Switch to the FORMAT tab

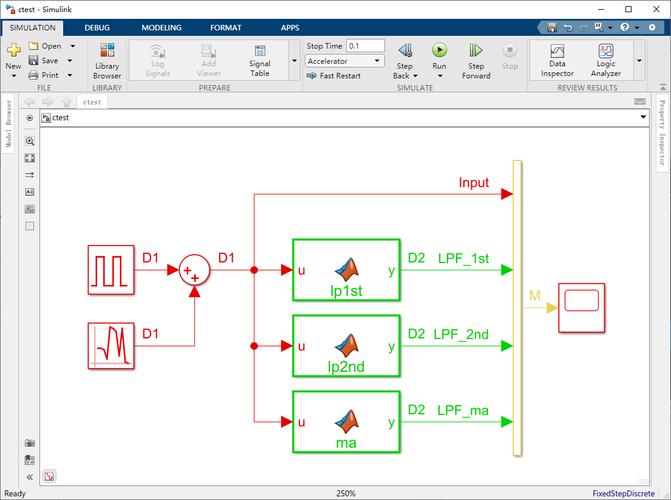pyautogui.click(x=226, y=28)
